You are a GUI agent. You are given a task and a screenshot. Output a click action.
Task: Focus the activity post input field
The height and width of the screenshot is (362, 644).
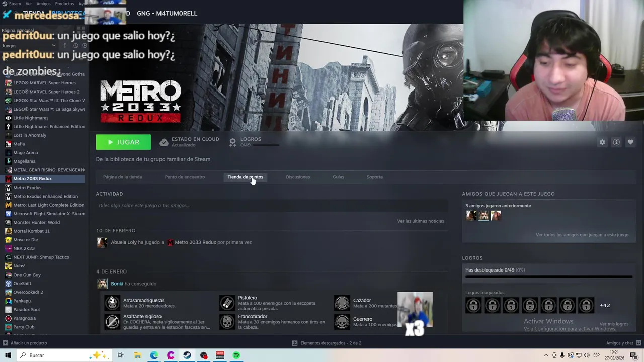point(272,205)
